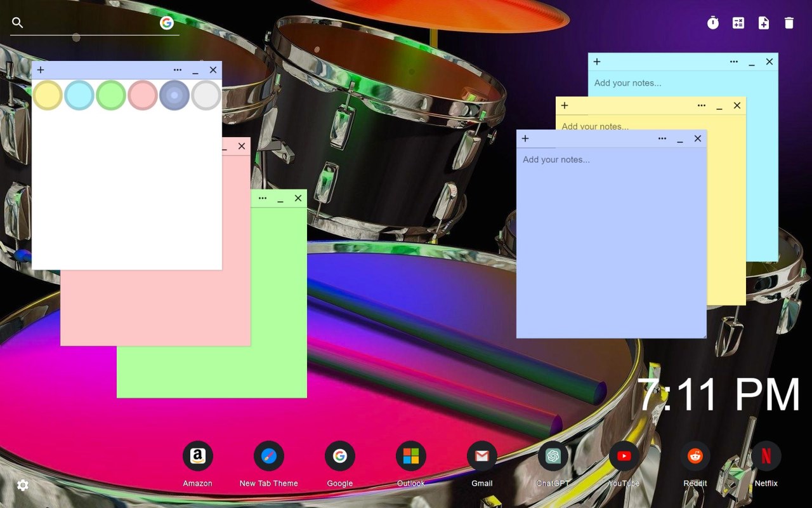Close the yellow note
The height and width of the screenshot is (508, 812).
click(x=737, y=105)
